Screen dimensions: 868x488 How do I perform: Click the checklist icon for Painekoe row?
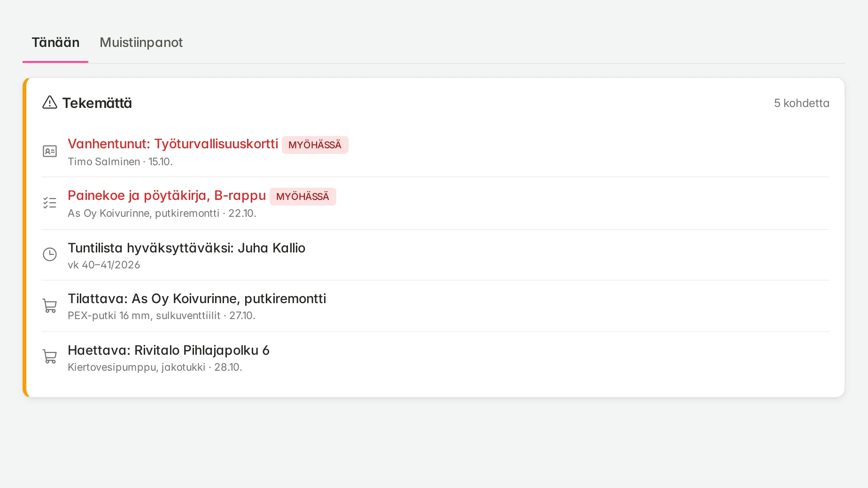(50, 203)
